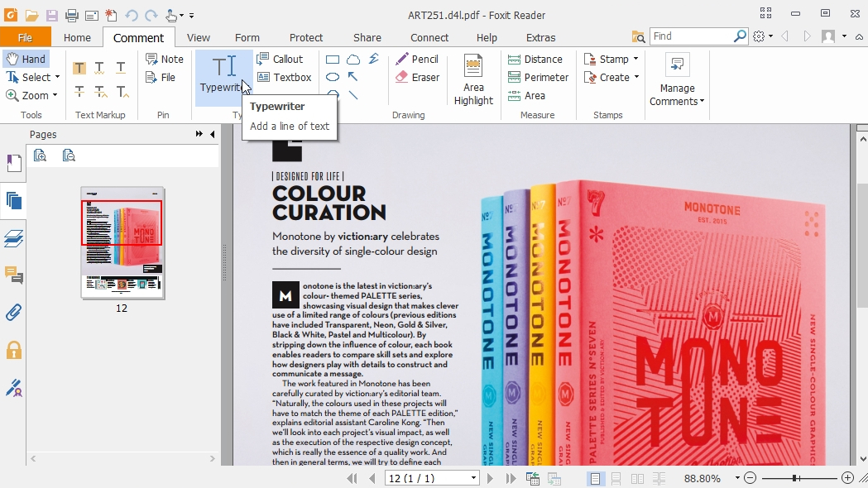Open the Layers panel in the sidebar
868x488 pixels.
[13, 238]
